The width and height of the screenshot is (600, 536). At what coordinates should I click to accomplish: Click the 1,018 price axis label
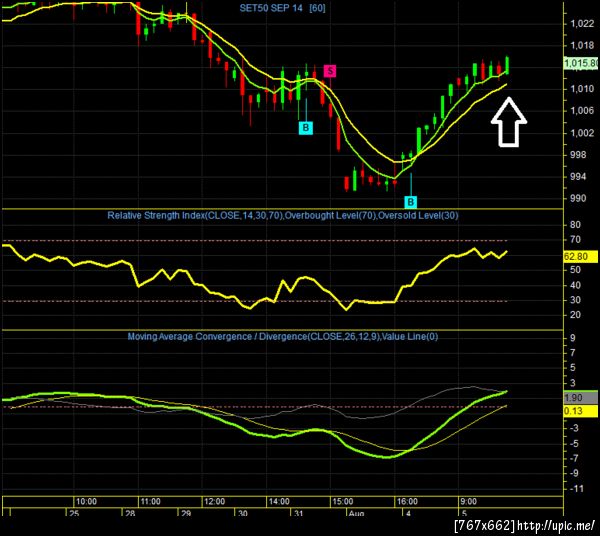(x=582, y=46)
